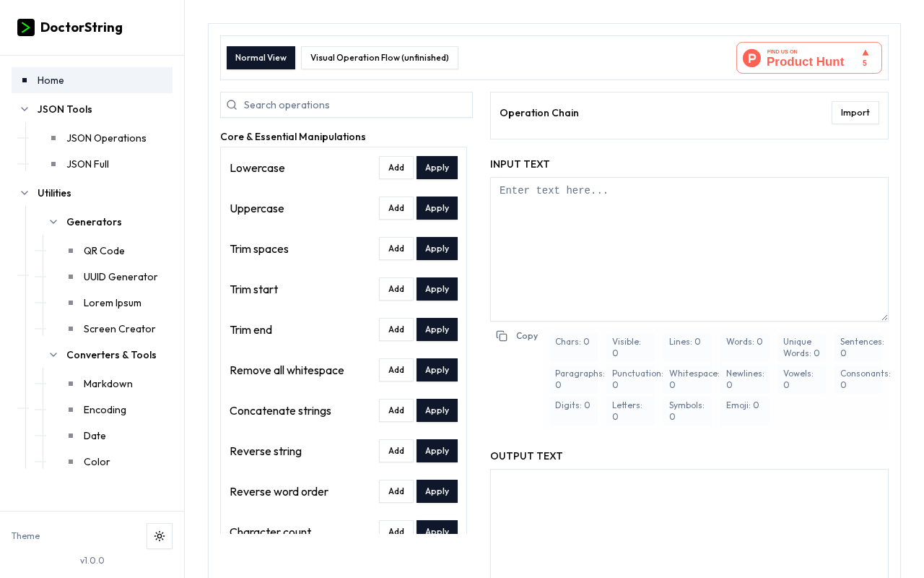Open the QR Code generator
Image resolution: width=924 pixels, height=578 pixels.
[x=104, y=251]
